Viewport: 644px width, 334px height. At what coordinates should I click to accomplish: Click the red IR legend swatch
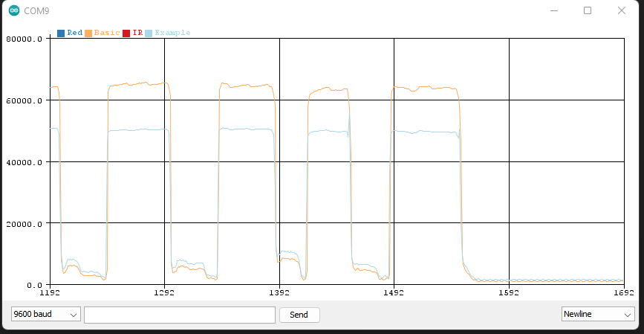126,33
